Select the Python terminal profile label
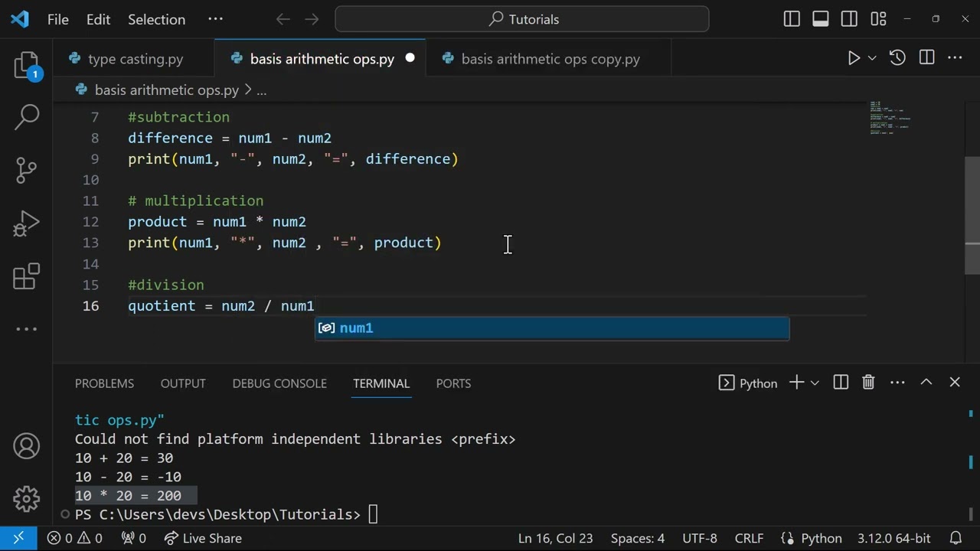980x551 pixels. coord(748,383)
